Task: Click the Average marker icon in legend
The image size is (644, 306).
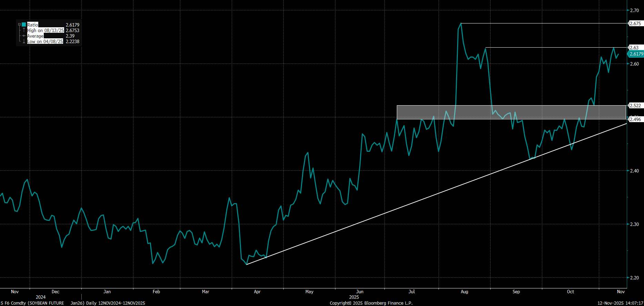Action: point(24,36)
